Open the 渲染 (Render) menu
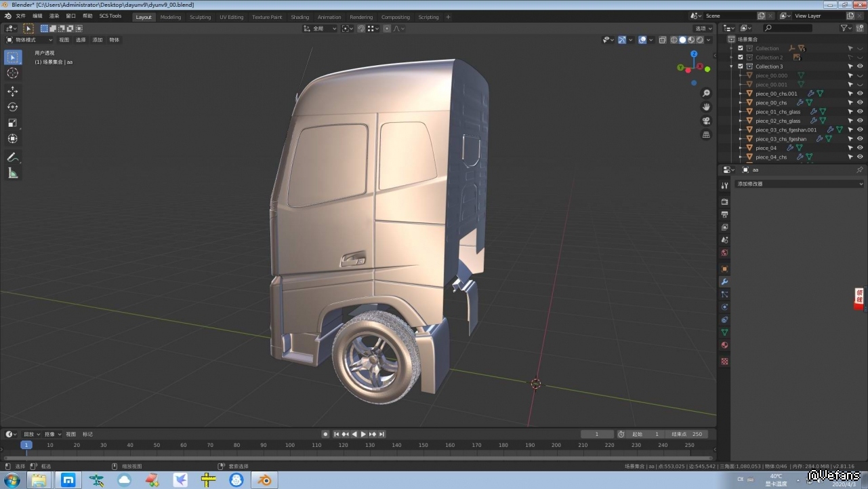This screenshot has height=489, width=868. tap(54, 16)
